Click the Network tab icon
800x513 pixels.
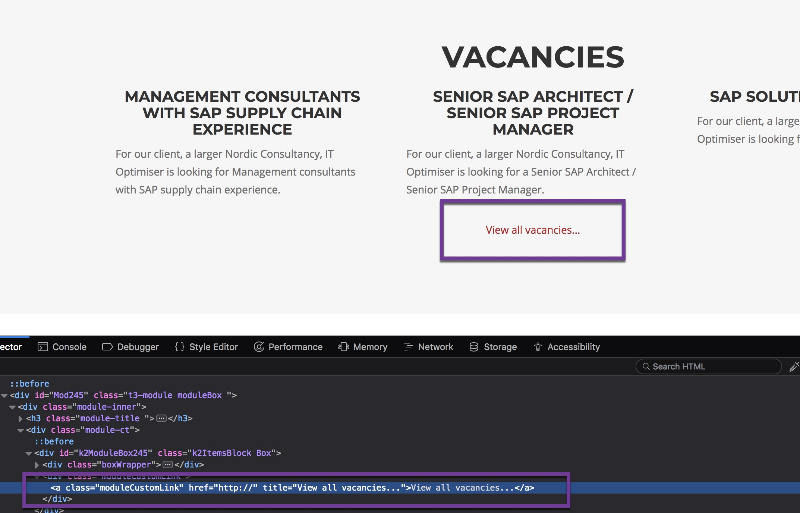(x=408, y=347)
